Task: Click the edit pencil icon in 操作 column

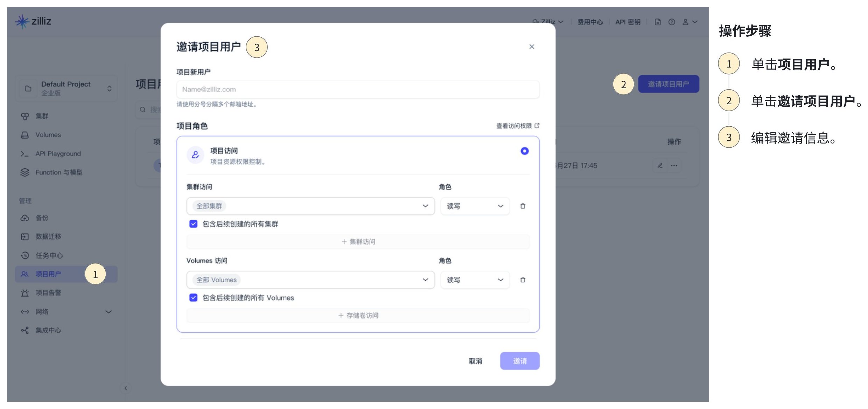Action: [x=660, y=165]
